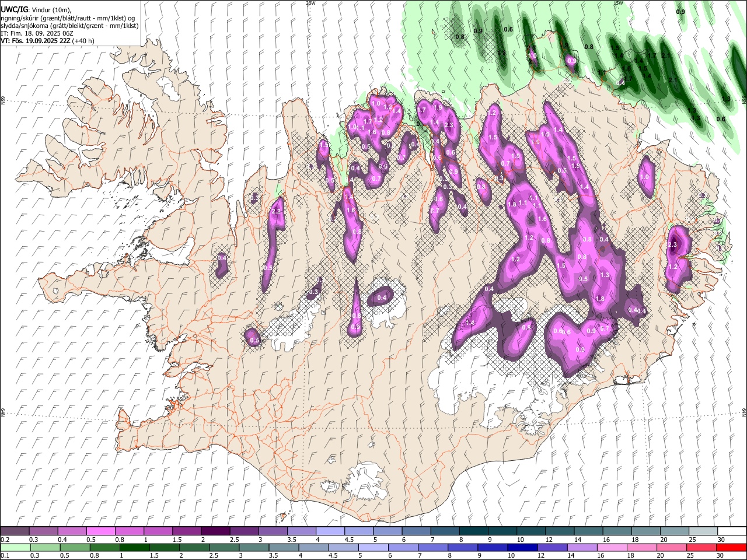Click the pale green 0.1–0.3 rain swatch
747x560 pixels.
15,547
